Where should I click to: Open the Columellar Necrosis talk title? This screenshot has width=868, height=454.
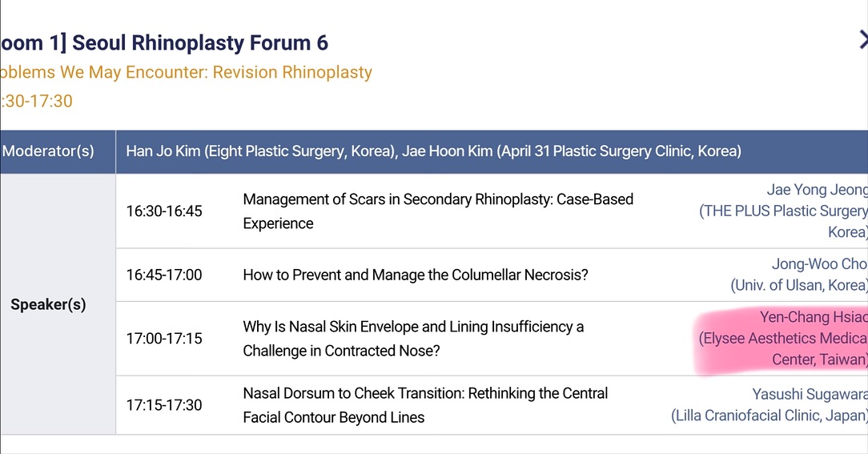click(416, 275)
